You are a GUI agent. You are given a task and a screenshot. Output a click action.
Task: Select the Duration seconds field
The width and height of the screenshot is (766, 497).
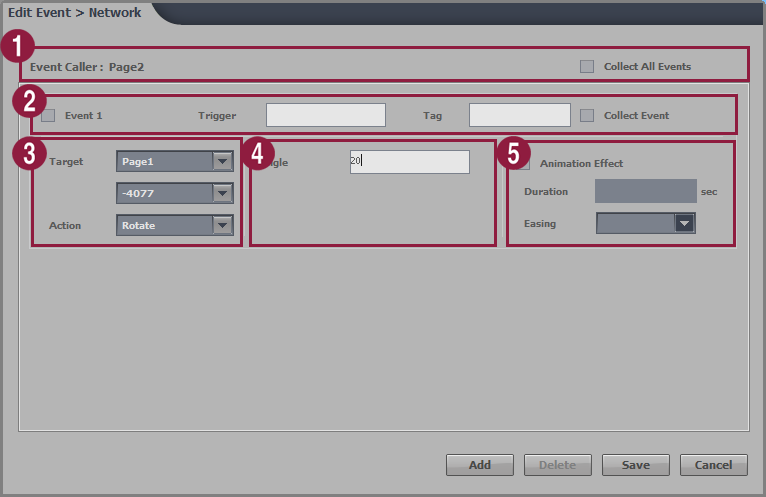click(645, 191)
